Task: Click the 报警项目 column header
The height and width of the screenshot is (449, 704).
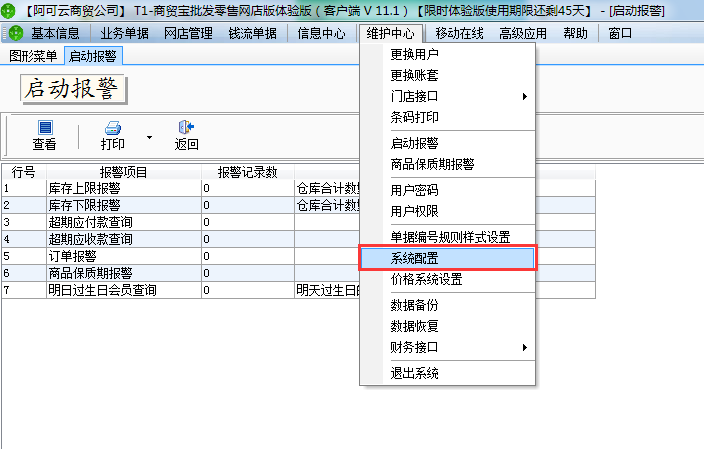Action: tap(123, 172)
